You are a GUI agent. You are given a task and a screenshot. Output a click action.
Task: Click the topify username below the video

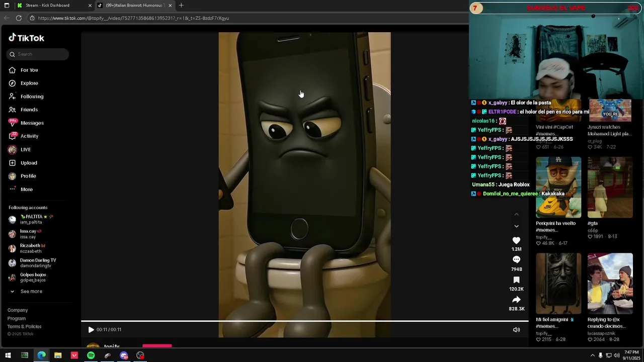tap(112, 346)
